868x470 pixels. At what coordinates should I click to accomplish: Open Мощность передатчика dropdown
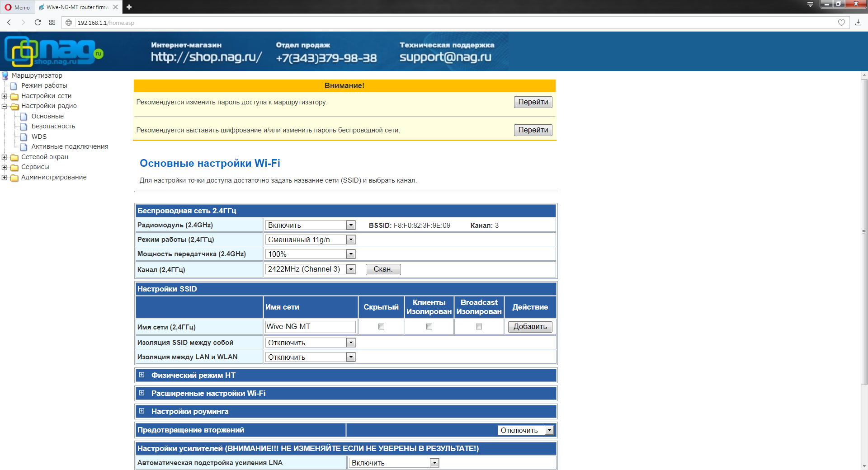[310, 254]
